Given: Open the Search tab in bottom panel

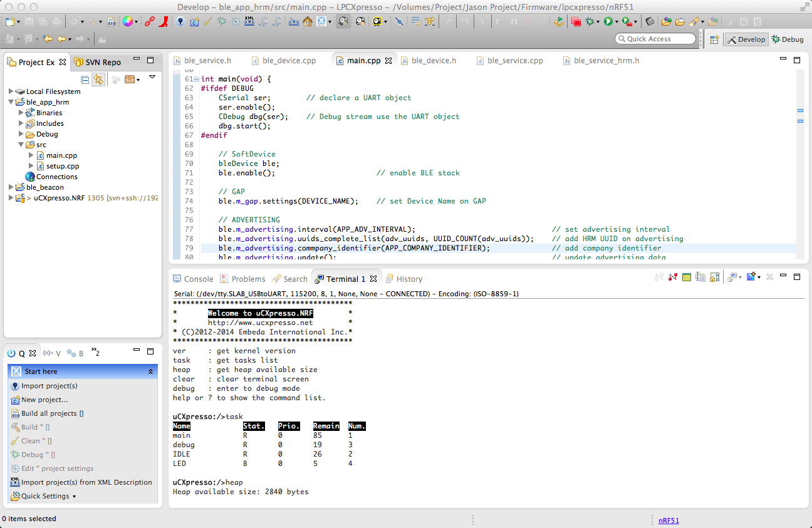Looking at the screenshot, I should pyautogui.click(x=289, y=279).
